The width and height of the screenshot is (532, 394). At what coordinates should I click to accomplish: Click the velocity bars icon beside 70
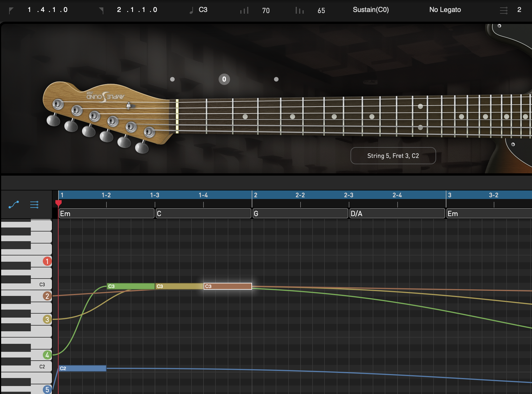(x=244, y=11)
